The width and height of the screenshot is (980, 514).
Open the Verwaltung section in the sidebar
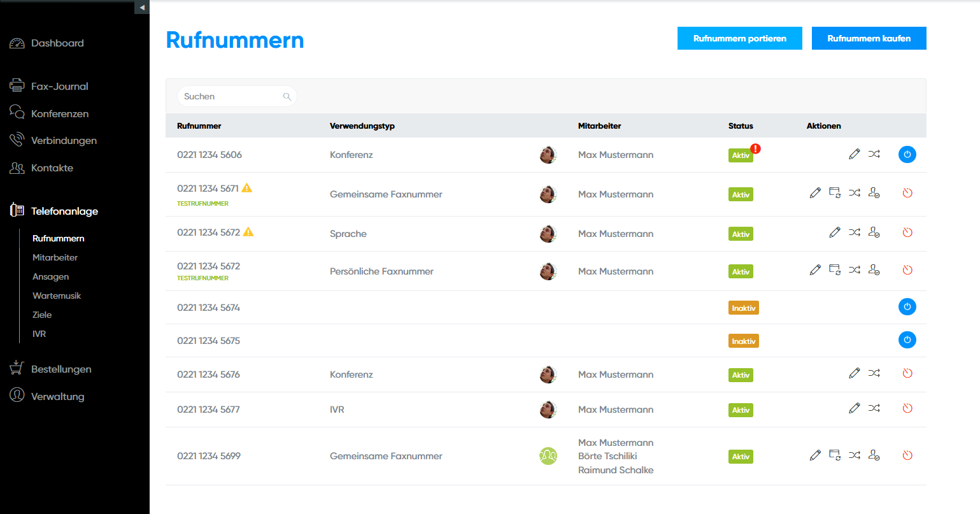pyautogui.click(x=57, y=396)
